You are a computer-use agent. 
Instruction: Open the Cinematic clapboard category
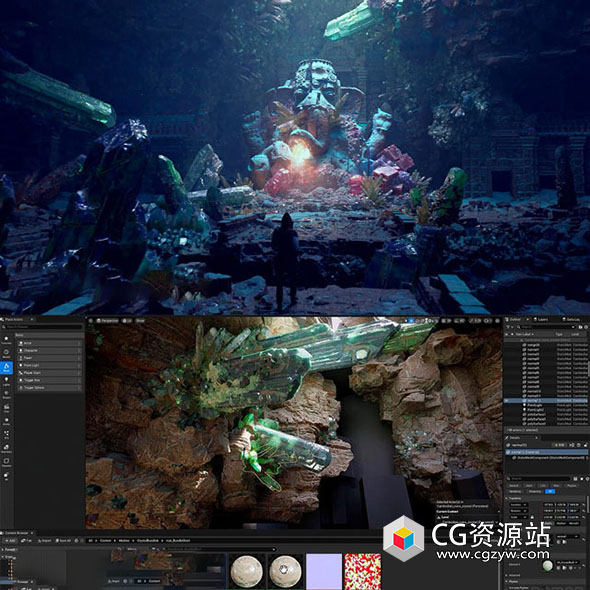[7, 409]
